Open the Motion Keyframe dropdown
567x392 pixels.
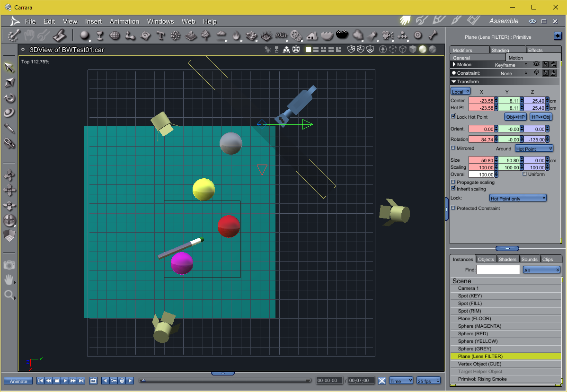511,65
